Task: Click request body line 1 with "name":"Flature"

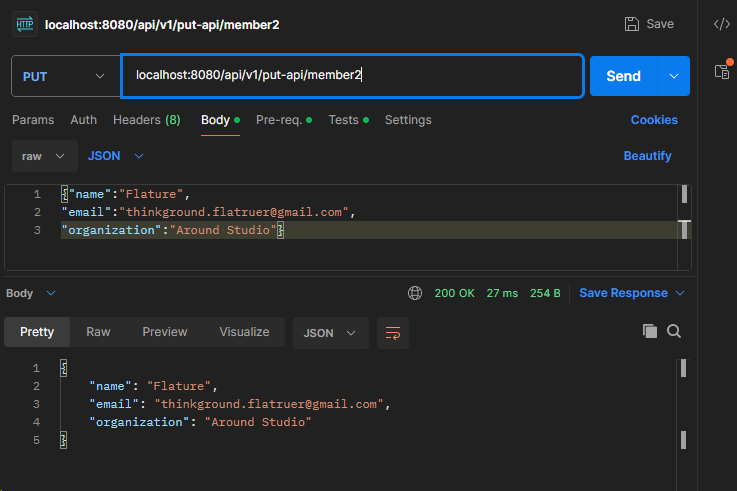Action: point(125,194)
